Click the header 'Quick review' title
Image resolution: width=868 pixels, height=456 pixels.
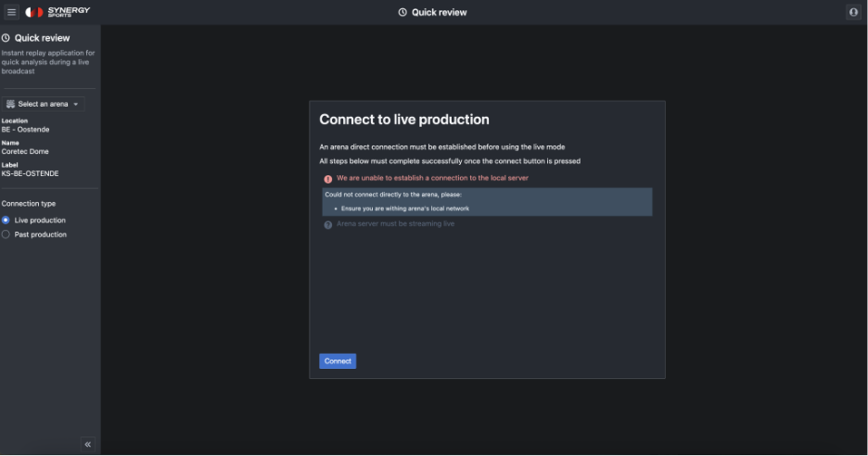click(439, 12)
